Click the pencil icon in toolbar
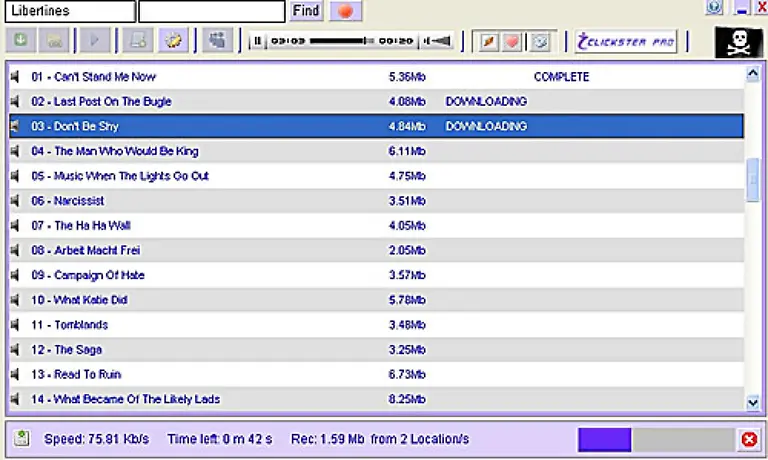 click(x=488, y=42)
